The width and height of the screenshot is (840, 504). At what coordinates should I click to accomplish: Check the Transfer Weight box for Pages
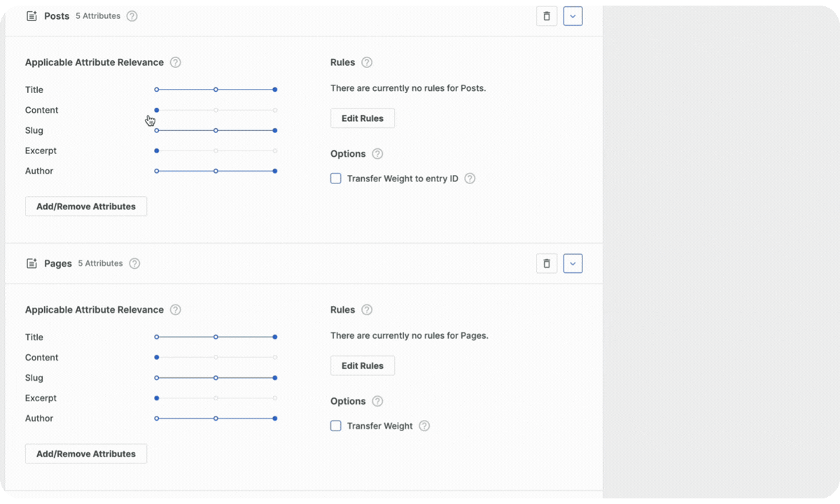coord(335,426)
